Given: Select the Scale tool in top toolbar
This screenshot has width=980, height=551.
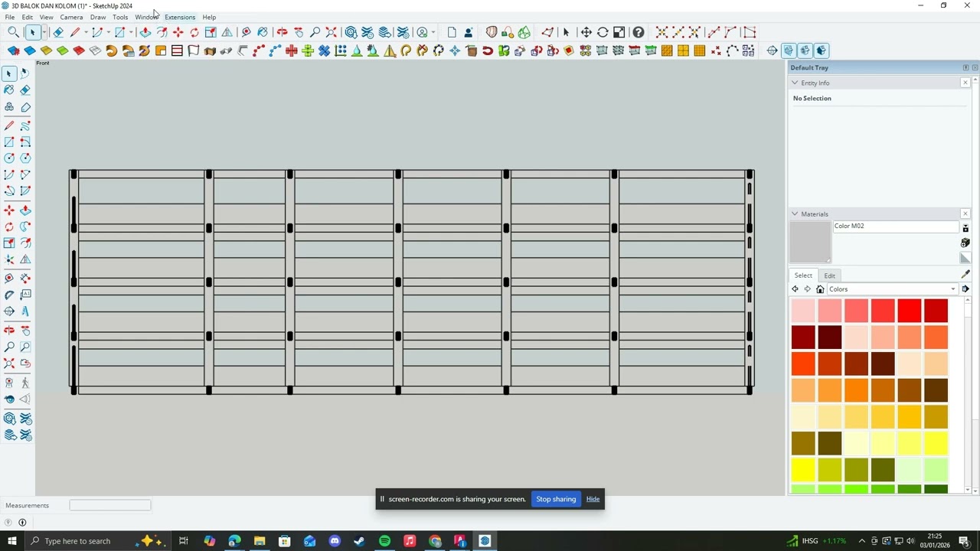Looking at the screenshot, I should [211, 32].
